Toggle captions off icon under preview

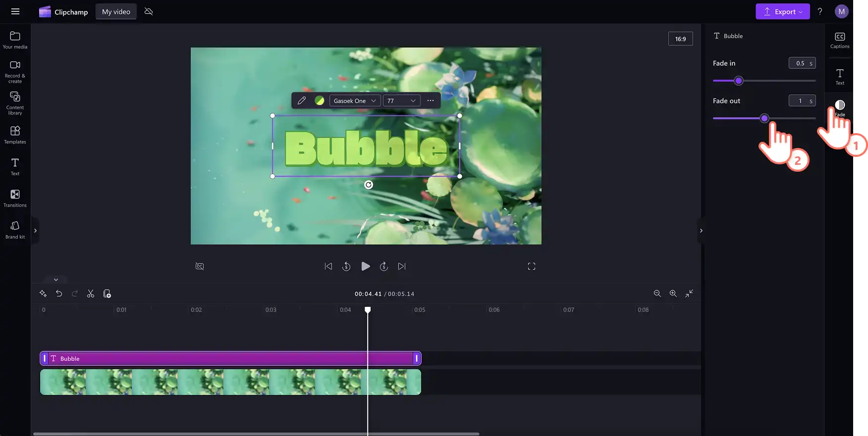(x=200, y=266)
